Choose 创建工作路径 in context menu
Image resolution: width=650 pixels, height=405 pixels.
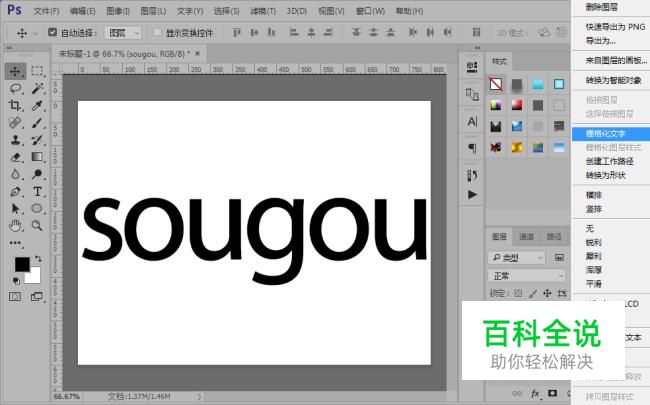click(611, 161)
